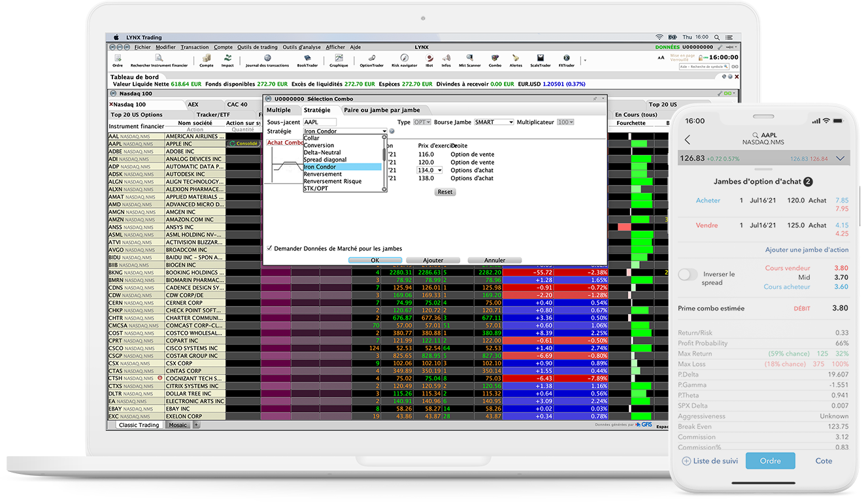The height and width of the screenshot is (502, 868).
Task: Tap the back arrow on the phone
Action: point(687,140)
